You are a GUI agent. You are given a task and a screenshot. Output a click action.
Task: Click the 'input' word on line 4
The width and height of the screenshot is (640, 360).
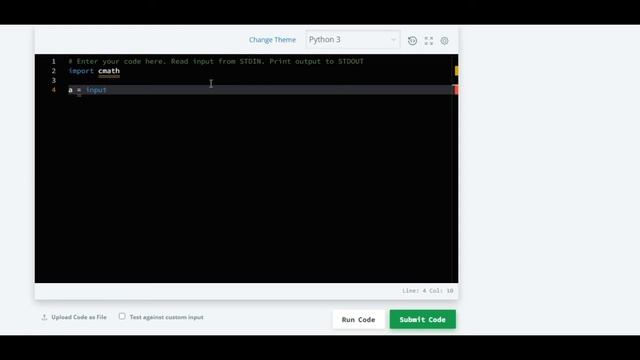(x=96, y=90)
